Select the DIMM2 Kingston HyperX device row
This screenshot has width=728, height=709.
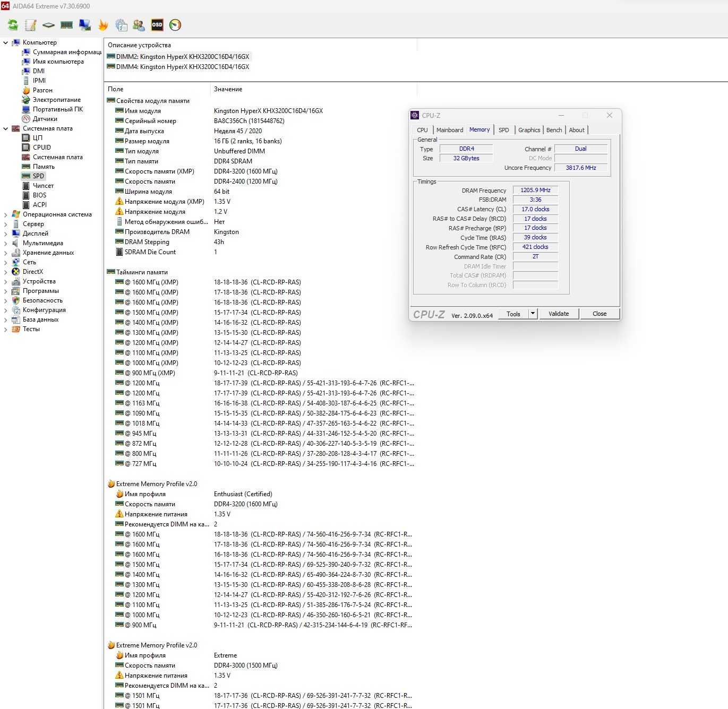point(178,57)
